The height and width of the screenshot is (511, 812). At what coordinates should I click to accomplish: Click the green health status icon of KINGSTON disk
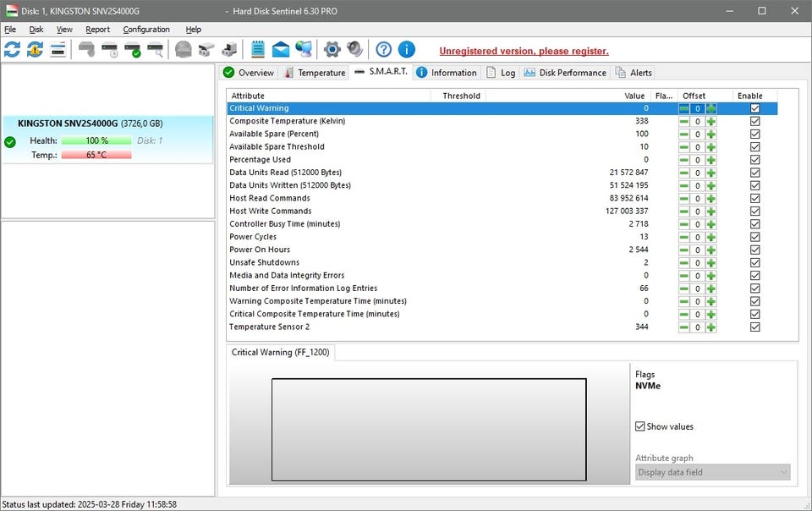coord(10,142)
